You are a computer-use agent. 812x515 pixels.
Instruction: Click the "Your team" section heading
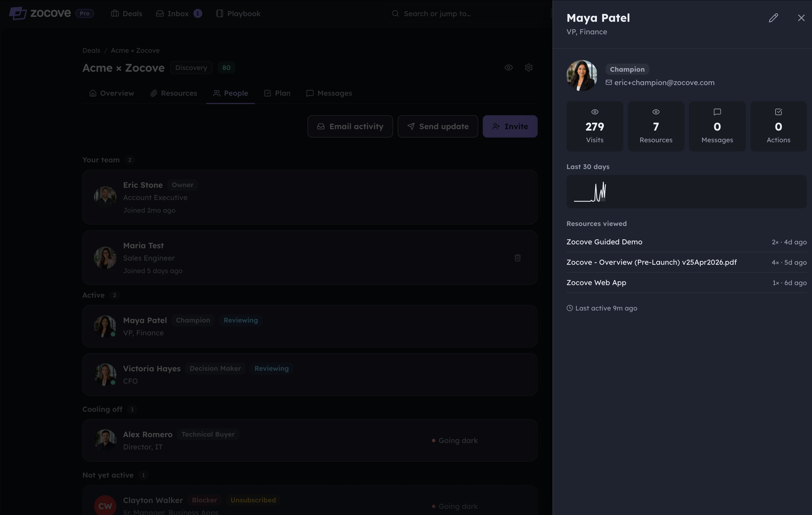tap(101, 160)
